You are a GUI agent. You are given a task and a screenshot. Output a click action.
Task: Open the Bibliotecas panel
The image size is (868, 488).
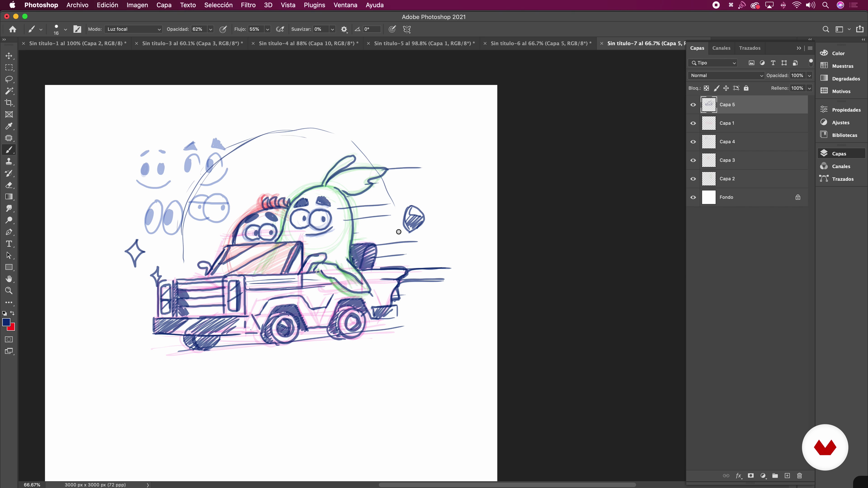point(841,135)
